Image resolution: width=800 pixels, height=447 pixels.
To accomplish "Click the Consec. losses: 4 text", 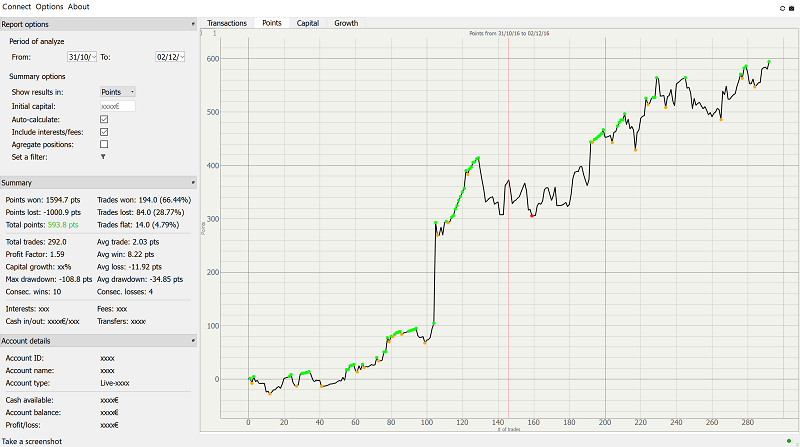I will (125, 292).
